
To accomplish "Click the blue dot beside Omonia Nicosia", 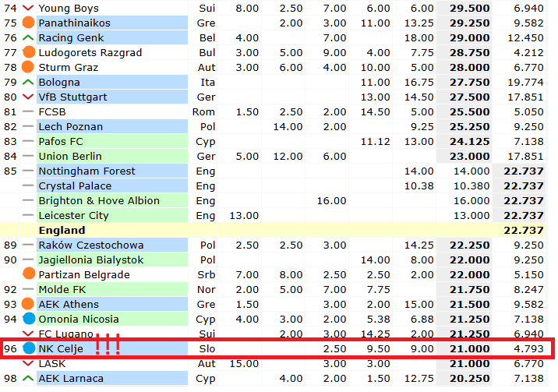I will [29, 319].
